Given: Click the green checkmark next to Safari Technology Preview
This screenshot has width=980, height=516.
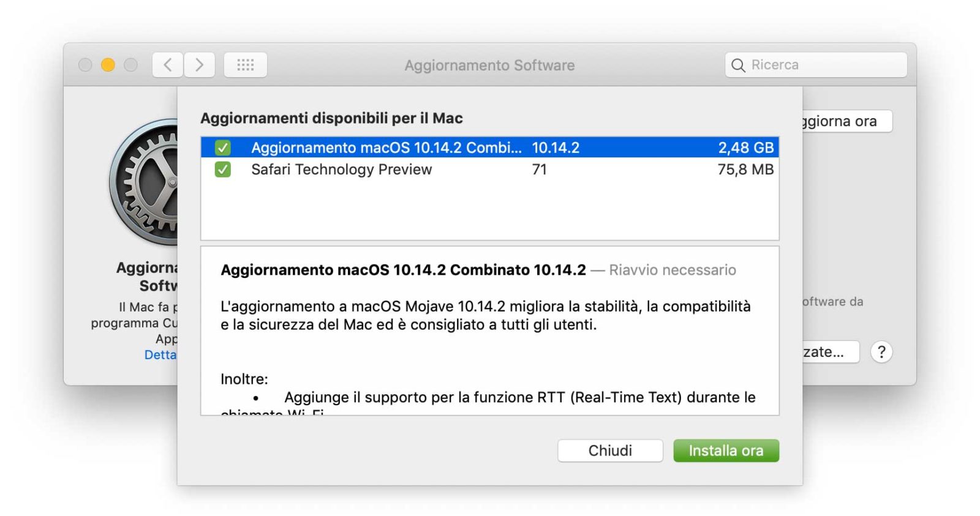Looking at the screenshot, I should tap(224, 170).
